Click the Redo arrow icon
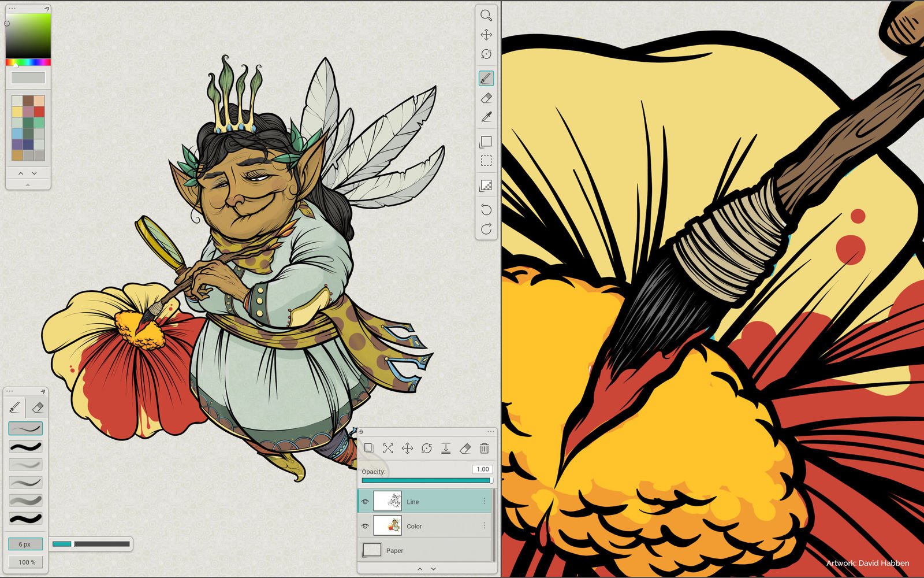The width and height of the screenshot is (924, 578). point(486,229)
